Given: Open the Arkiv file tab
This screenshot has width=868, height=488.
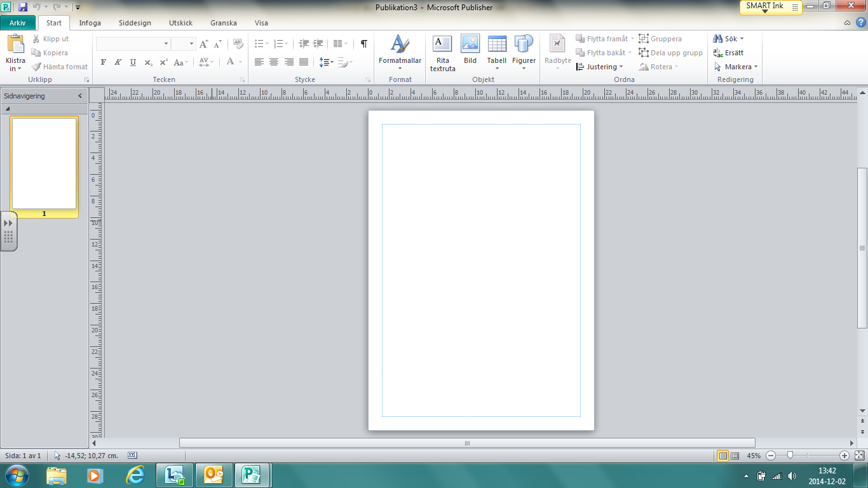Looking at the screenshot, I should point(18,23).
